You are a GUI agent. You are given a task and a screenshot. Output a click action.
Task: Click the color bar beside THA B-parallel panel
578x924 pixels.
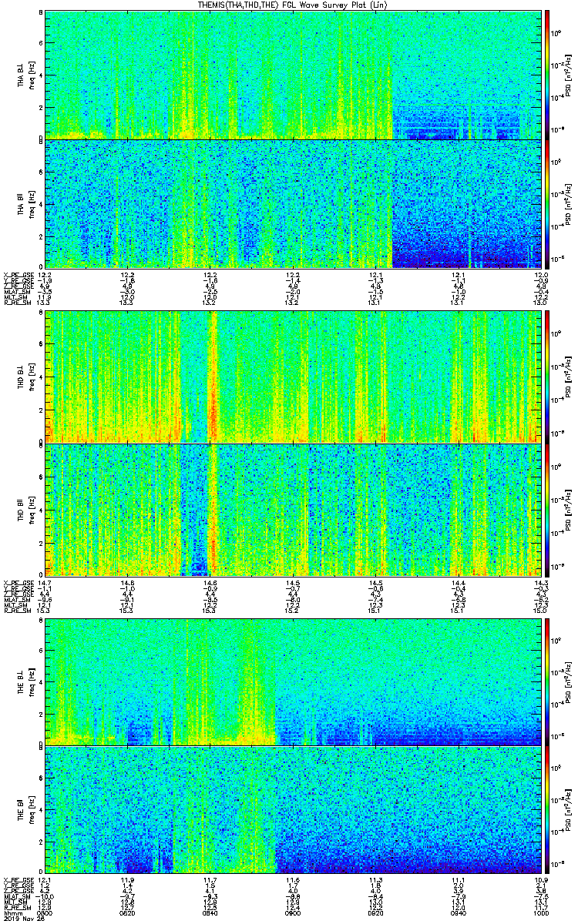(547, 204)
